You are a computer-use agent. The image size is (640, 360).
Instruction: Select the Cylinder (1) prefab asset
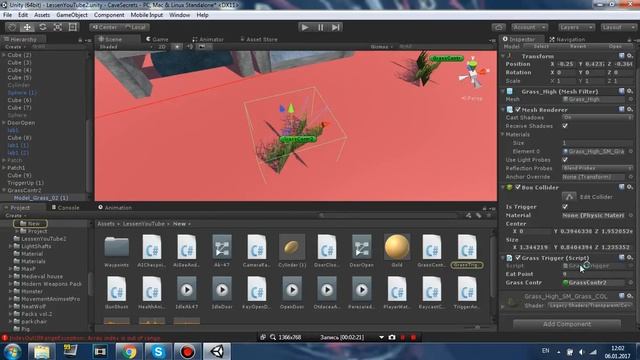click(x=292, y=251)
